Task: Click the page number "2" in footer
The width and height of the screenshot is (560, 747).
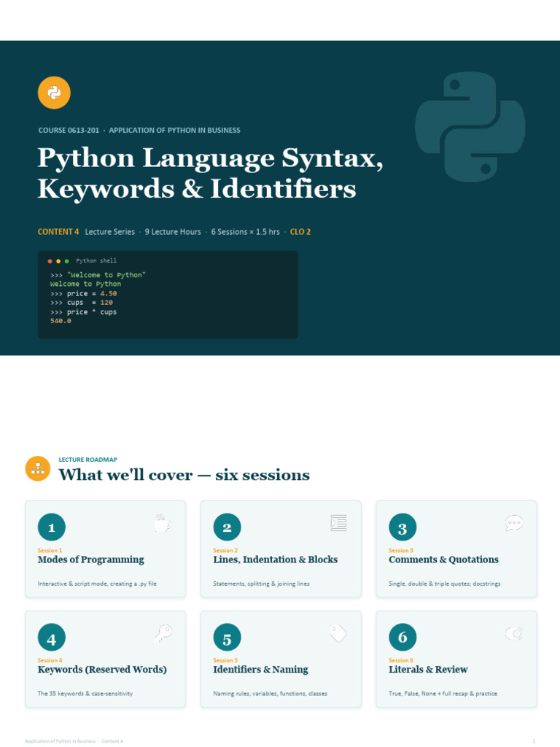Action: coord(534,741)
